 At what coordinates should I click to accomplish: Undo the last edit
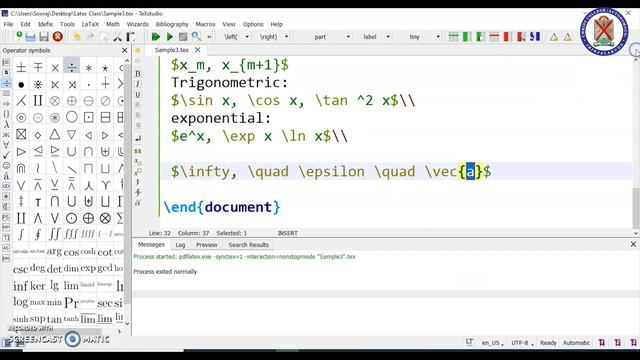(x=76, y=37)
